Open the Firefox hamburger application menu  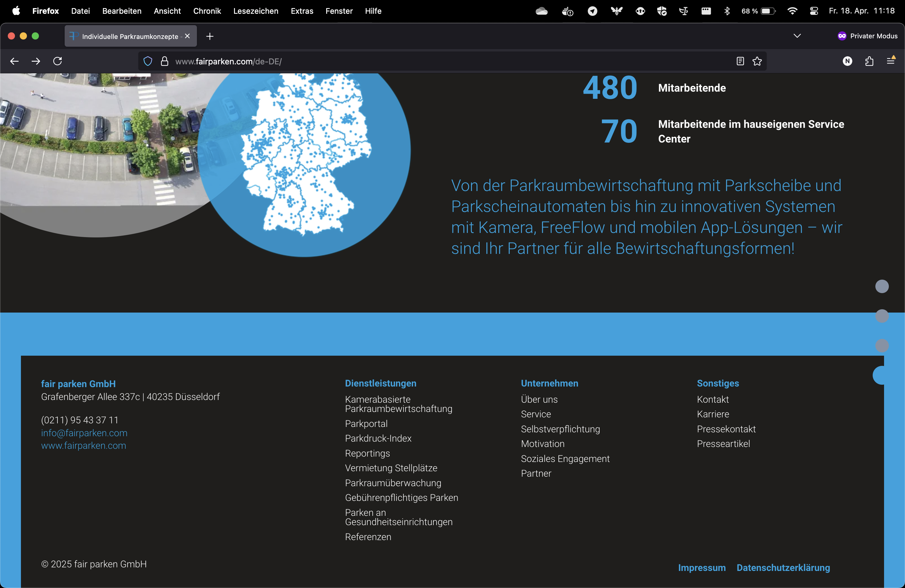pos(891,61)
